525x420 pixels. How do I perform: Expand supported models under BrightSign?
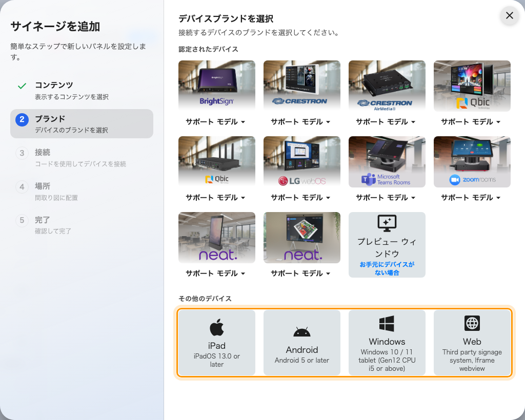point(216,122)
